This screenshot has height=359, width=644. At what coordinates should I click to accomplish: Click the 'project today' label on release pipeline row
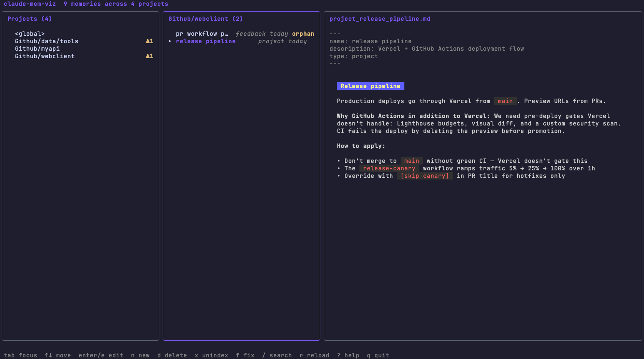pyautogui.click(x=282, y=41)
